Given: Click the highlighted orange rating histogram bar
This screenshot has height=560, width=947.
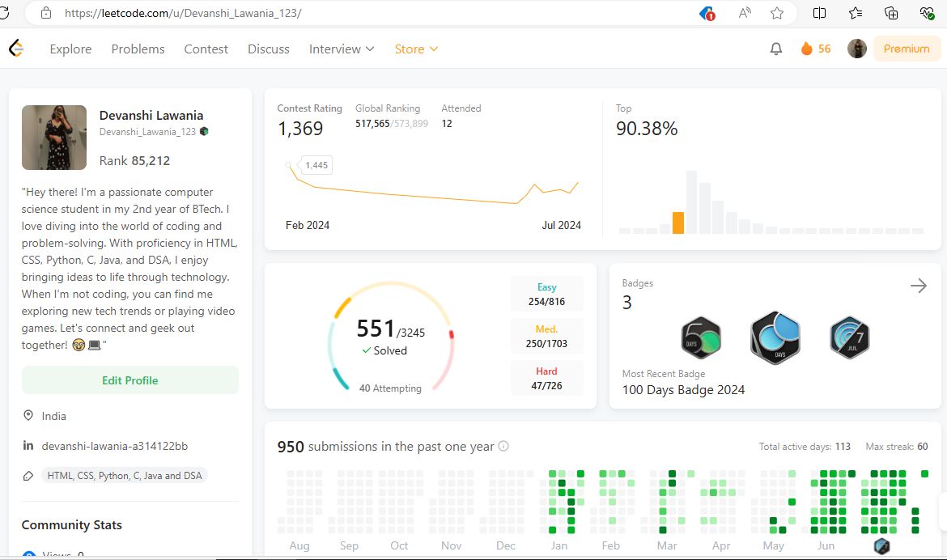Looking at the screenshot, I should [678, 223].
